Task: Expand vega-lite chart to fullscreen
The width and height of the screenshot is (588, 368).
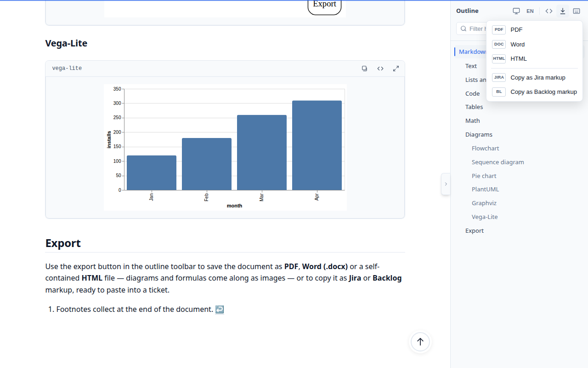Action: [396, 69]
